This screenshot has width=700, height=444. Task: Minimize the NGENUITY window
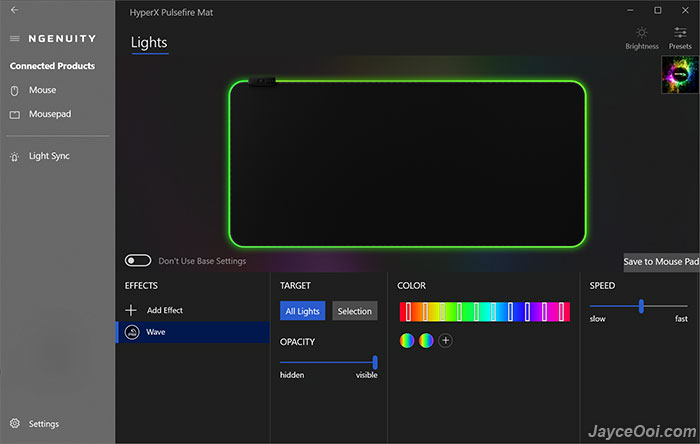point(630,10)
